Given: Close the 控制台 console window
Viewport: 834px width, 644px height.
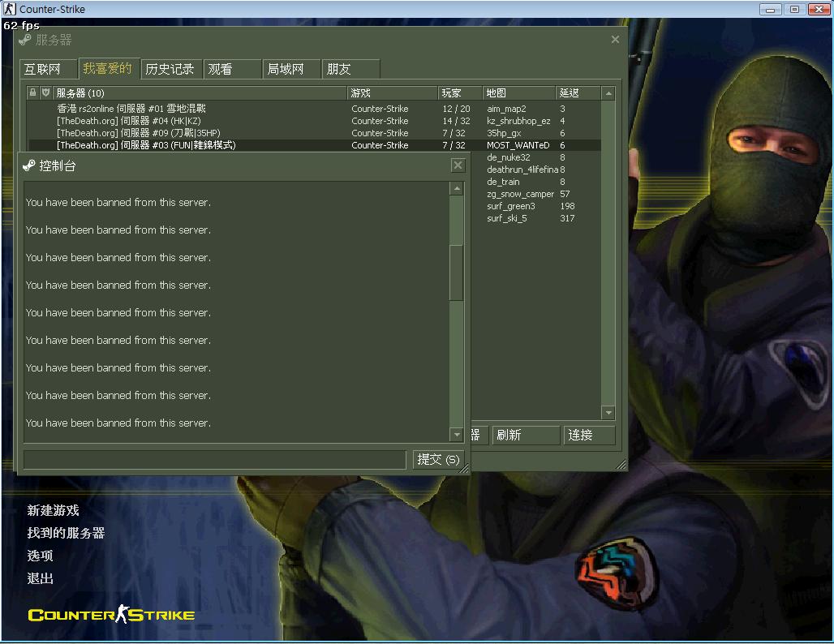Looking at the screenshot, I should pyautogui.click(x=458, y=165).
